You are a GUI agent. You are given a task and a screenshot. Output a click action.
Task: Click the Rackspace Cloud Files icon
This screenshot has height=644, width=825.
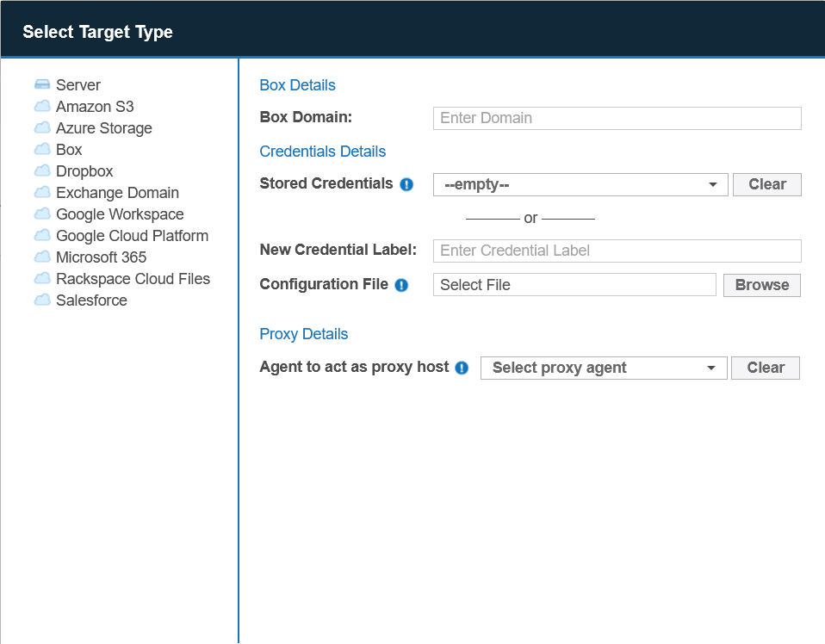click(42, 278)
